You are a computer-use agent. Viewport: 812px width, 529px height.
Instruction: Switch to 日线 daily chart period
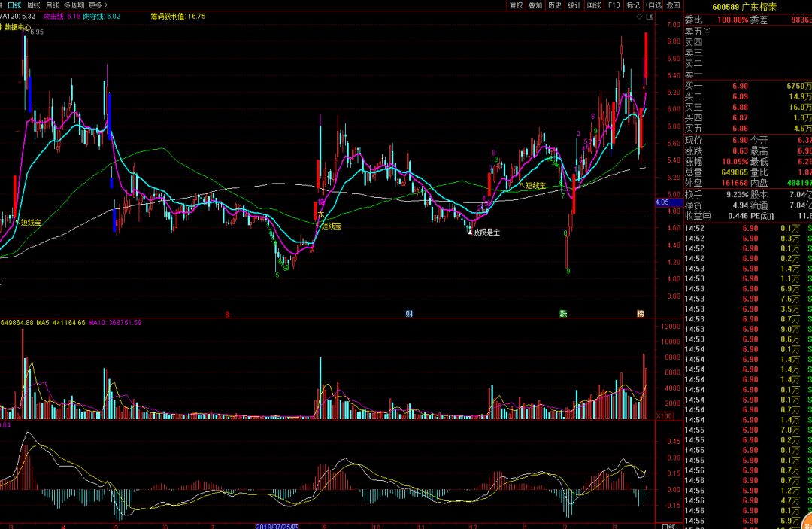tap(15, 5)
